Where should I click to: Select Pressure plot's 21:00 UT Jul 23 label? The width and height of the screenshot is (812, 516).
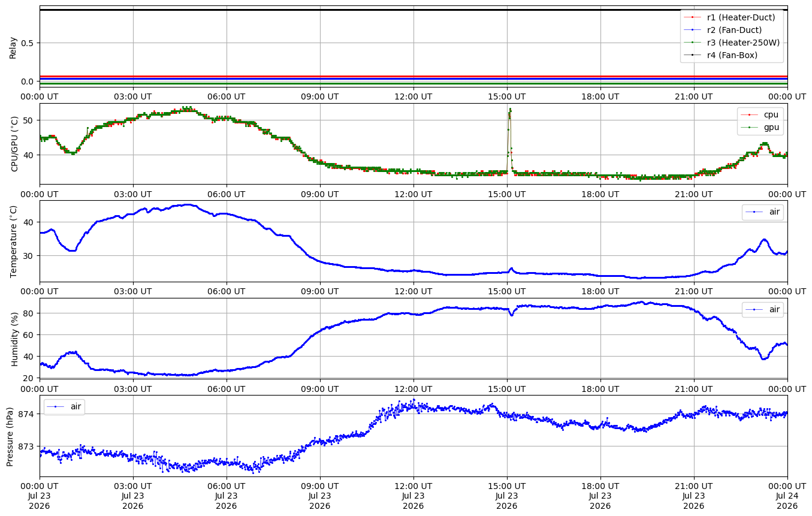pos(694,495)
